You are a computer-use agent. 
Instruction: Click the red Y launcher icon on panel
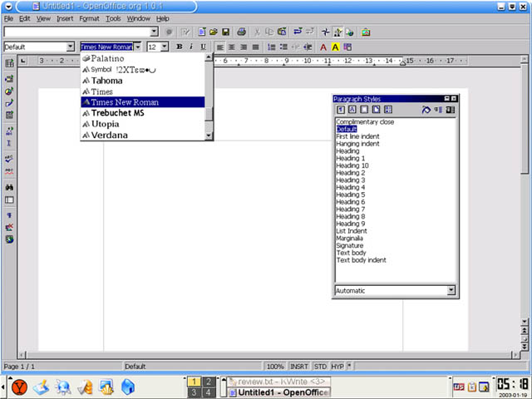click(19, 387)
